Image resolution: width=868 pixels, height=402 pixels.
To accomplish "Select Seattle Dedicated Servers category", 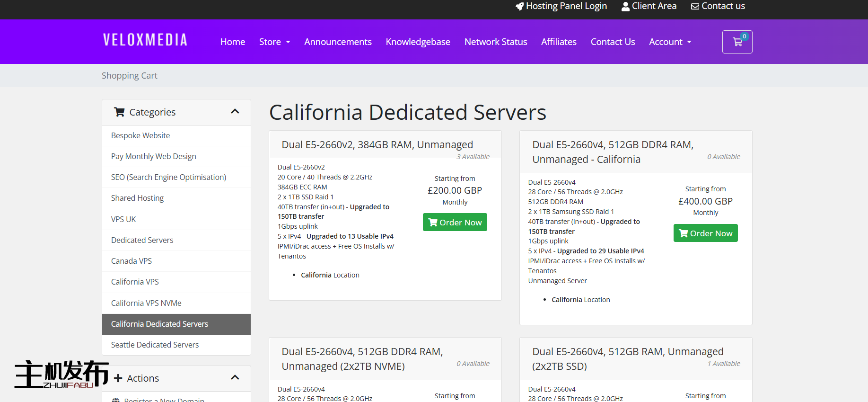I will 155,345.
